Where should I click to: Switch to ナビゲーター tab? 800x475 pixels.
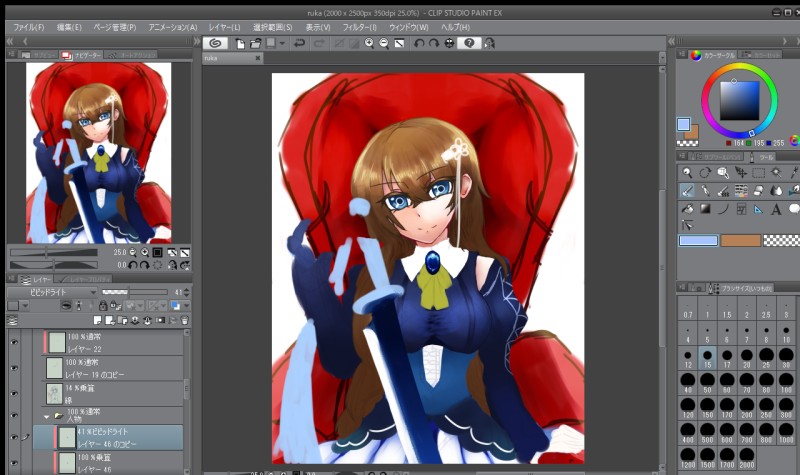pos(82,55)
